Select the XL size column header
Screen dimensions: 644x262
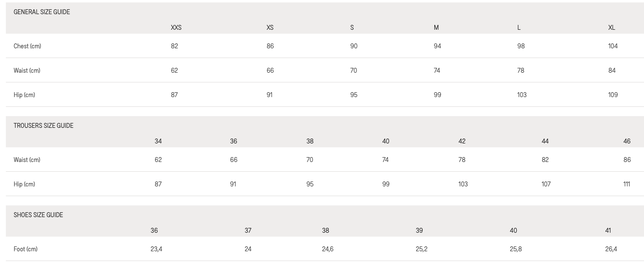pyautogui.click(x=611, y=27)
